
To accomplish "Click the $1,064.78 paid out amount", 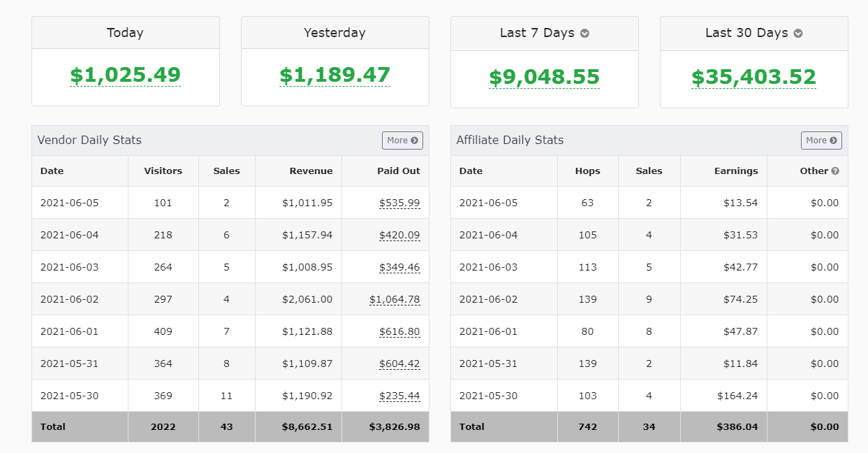I will 395,300.
